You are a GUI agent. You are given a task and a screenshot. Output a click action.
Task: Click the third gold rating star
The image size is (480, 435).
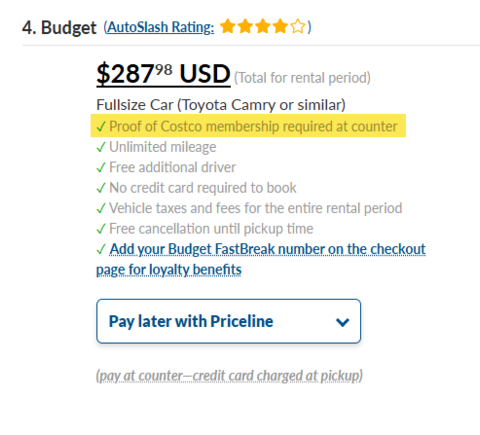263,26
